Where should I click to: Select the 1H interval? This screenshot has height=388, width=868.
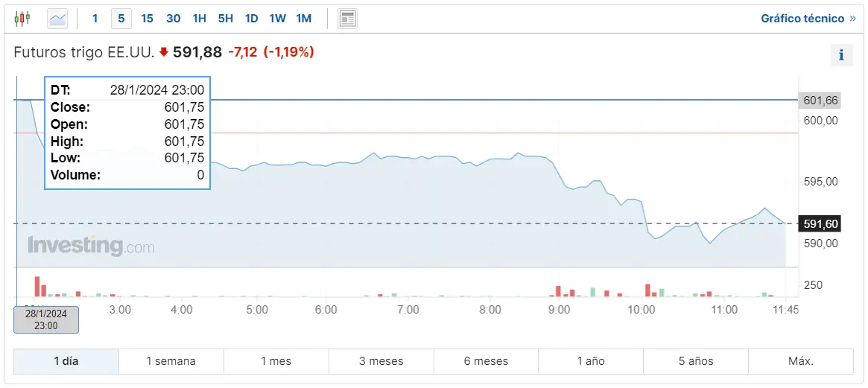199,19
